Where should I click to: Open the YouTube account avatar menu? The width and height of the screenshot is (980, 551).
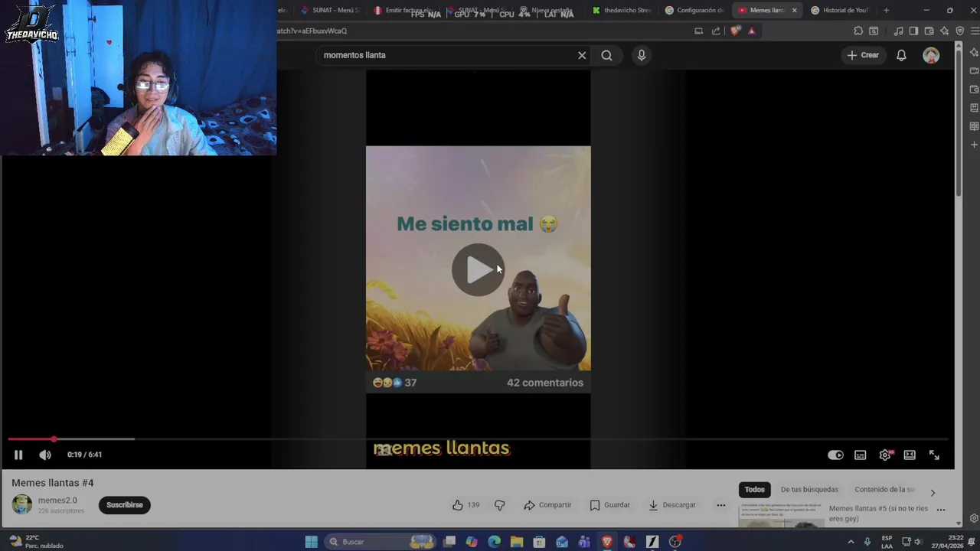[931, 55]
